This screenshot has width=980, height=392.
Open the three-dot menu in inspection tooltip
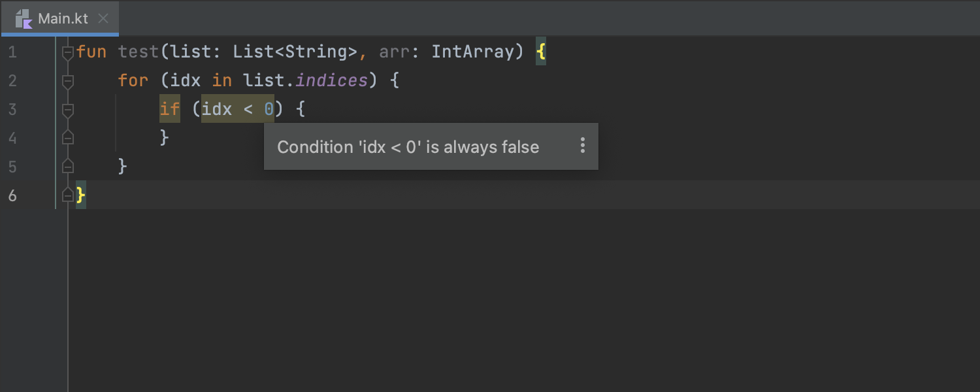[x=583, y=146]
